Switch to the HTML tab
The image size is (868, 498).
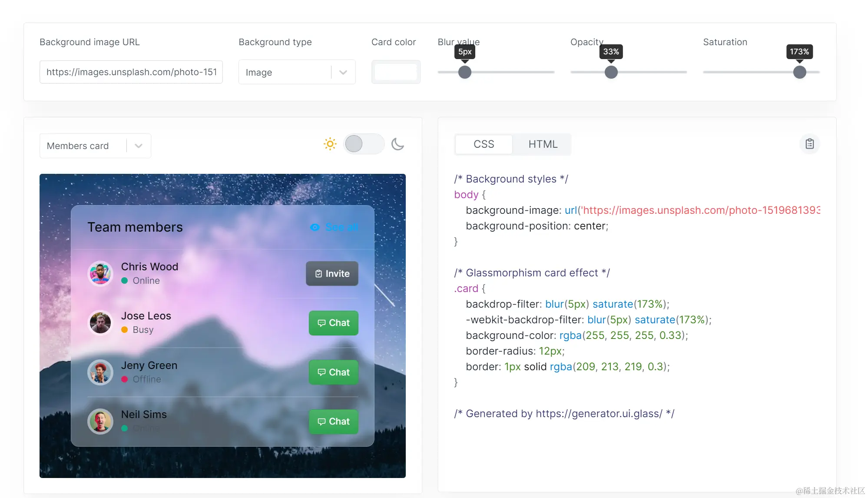coord(543,144)
